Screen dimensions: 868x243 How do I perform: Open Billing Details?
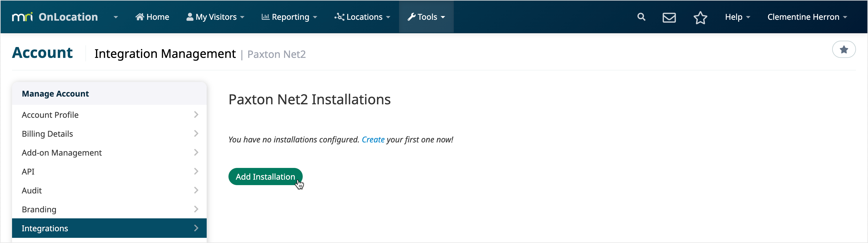pyautogui.click(x=109, y=134)
